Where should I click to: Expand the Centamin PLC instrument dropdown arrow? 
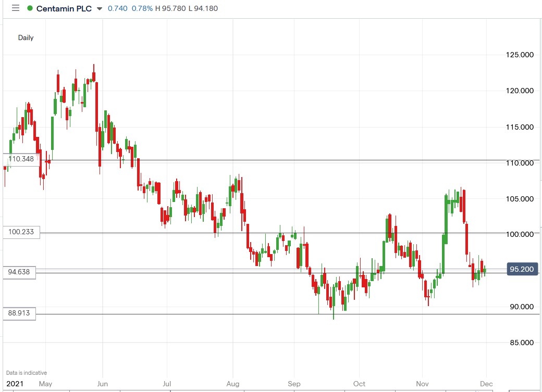pyautogui.click(x=100, y=9)
